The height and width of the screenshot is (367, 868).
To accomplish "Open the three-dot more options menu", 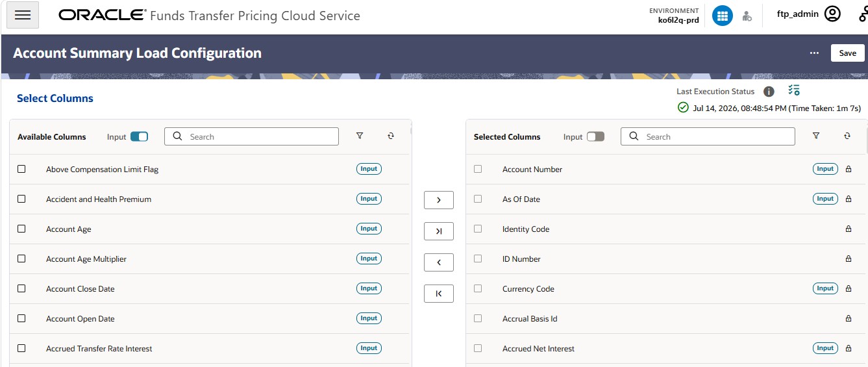I will pyautogui.click(x=814, y=53).
